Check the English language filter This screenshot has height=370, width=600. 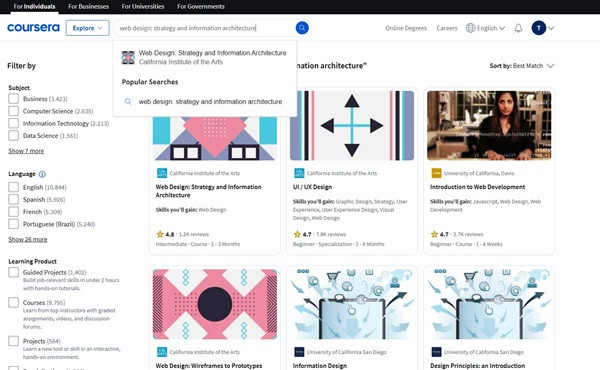[13, 187]
